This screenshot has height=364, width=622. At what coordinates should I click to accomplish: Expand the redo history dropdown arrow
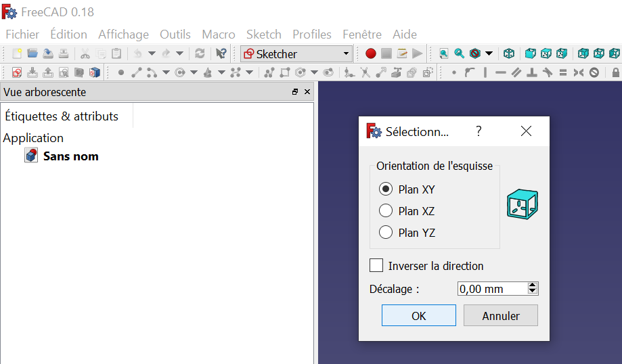(180, 53)
